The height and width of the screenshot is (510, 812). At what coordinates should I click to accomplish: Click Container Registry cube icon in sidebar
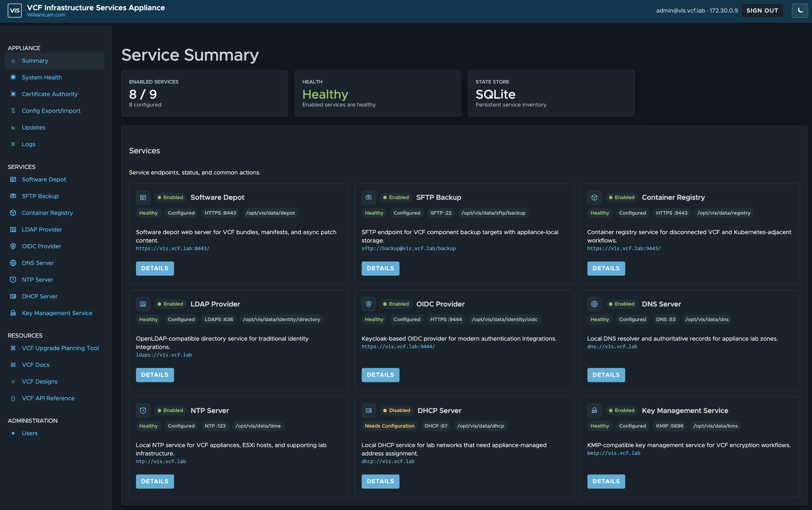[x=13, y=213]
